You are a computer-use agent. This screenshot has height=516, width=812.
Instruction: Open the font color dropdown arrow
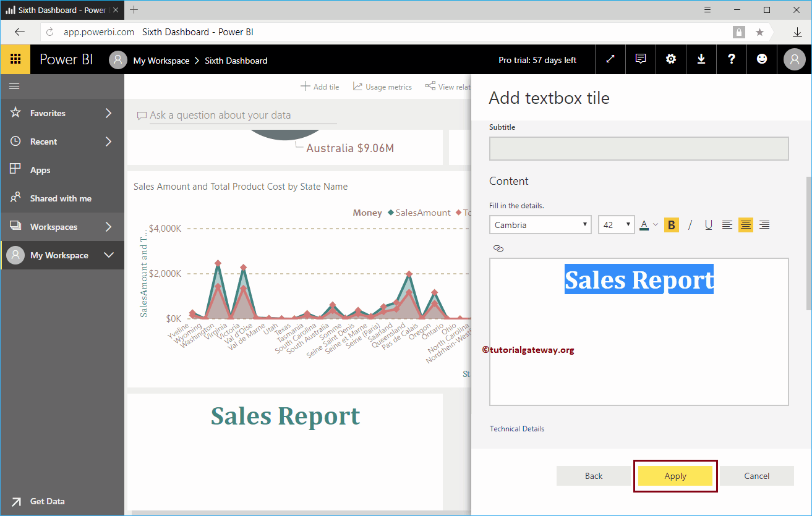click(x=656, y=225)
